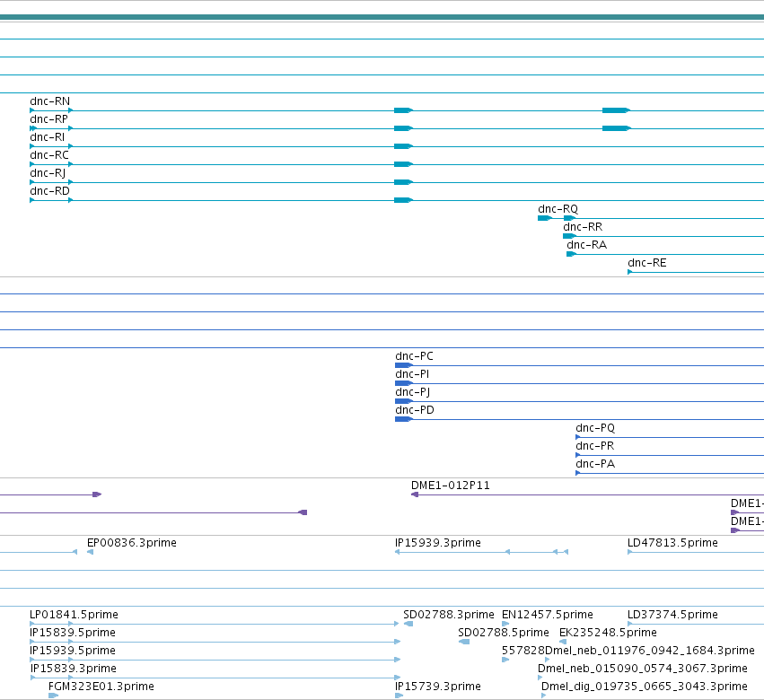Pick the dnc-RD transcript label

pos(49,191)
